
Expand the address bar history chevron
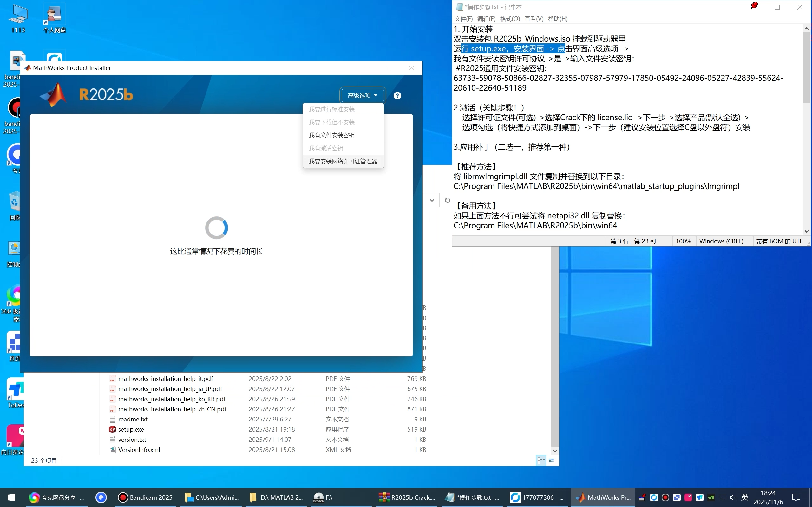point(432,200)
